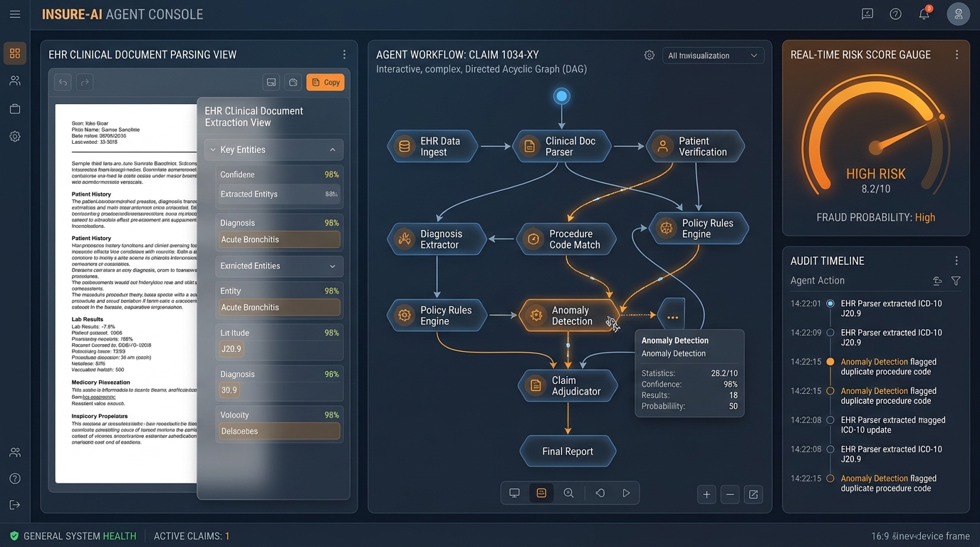The width and height of the screenshot is (980, 547).
Task: Click the Final Report node
Action: (x=568, y=452)
